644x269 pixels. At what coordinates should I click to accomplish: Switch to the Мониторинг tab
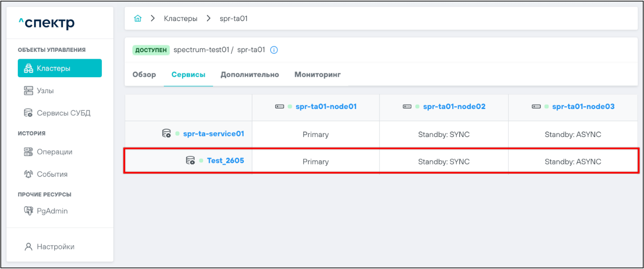point(317,75)
